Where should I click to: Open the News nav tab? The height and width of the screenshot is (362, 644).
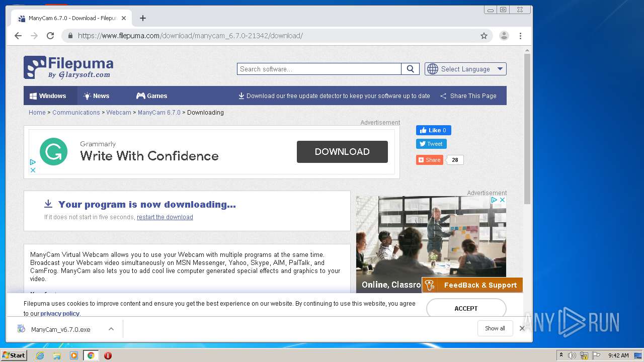click(x=97, y=96)
